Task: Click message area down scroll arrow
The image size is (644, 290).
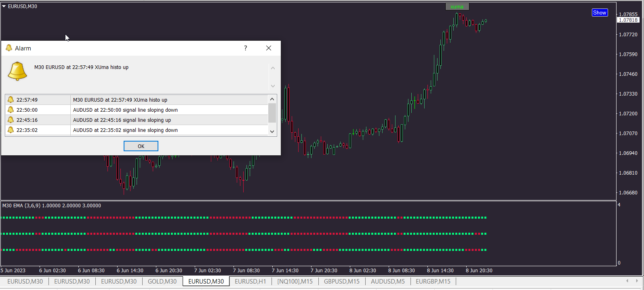Action: (x=273, y=86)
